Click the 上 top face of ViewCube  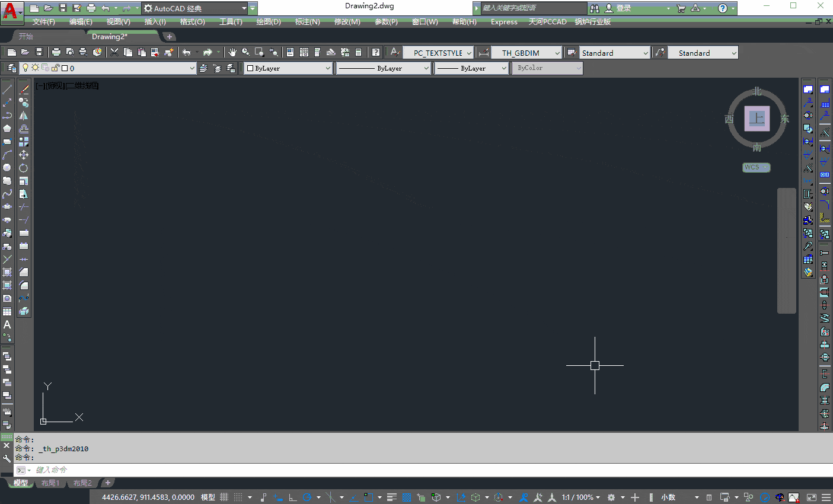tap(757, 119)
